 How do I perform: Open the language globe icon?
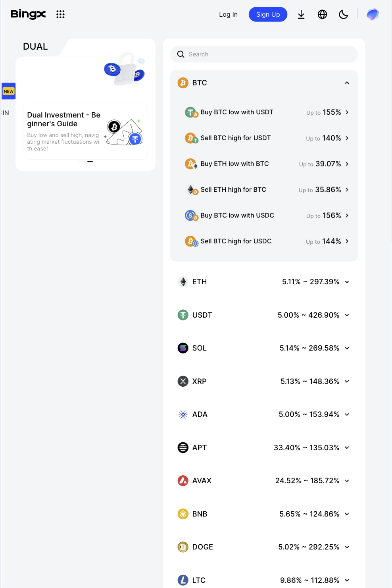[x=322, y=14]
